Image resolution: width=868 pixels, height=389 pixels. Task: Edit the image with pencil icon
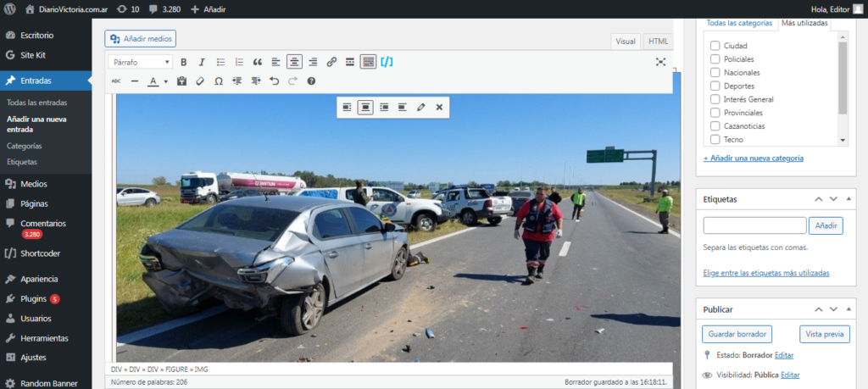pyautogui.click(x=420, y=107)
